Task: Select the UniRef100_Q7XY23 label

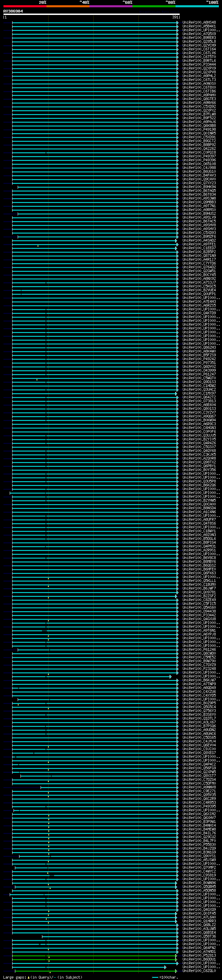Action: (199, 183)
